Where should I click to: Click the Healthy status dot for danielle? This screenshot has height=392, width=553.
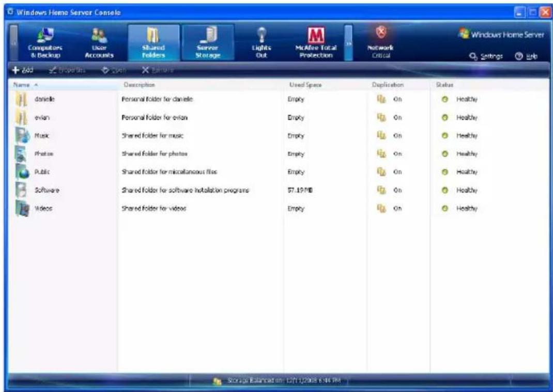[x=445, y=99]
